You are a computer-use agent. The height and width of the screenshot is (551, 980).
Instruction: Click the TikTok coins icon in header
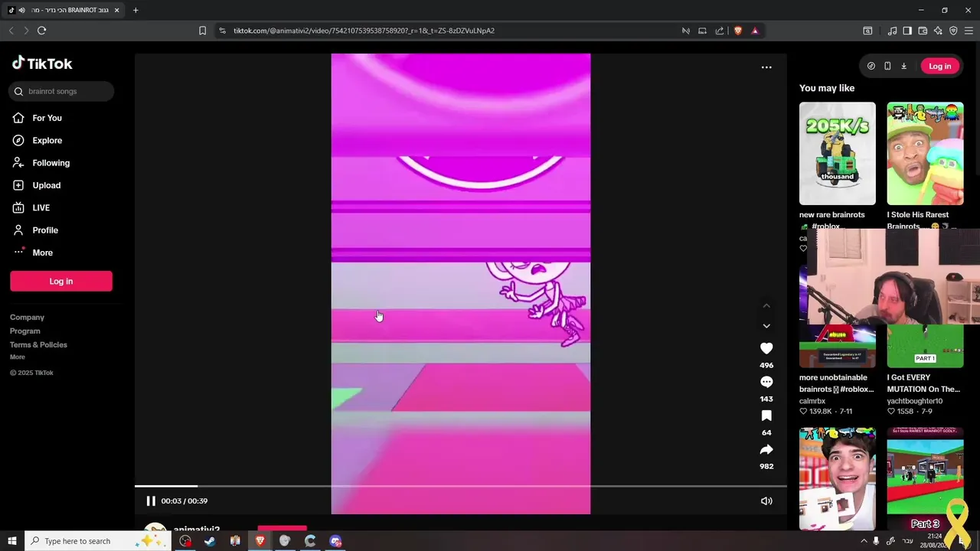coord(871,66)
